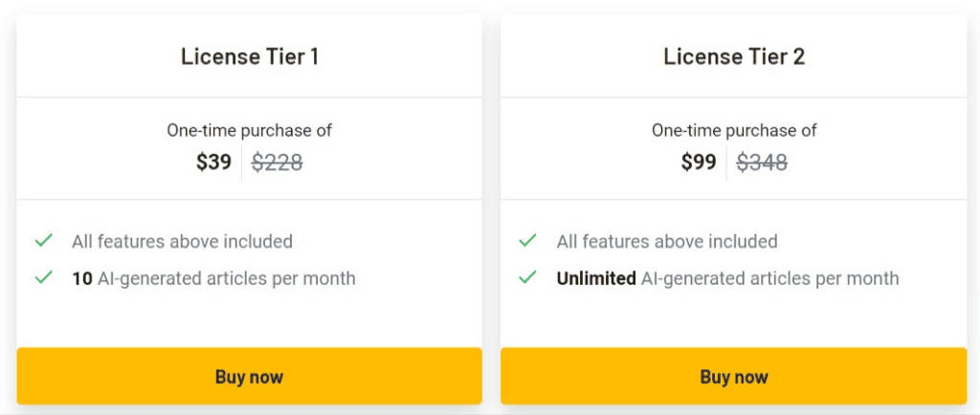Click checkmark next to 'Unlimited AI-generated articles'
The height and width of the screenshot is (415, 980).
(x=527, y=278)
